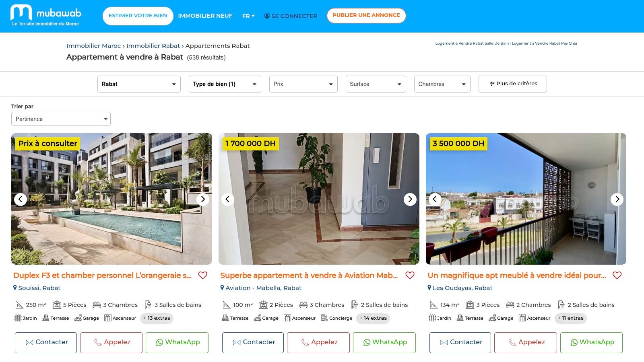Screen dimensions: 644x362
Task: Click WhatsApp button on the first listing
Action: pyautogui.click(x=177, y=343)
